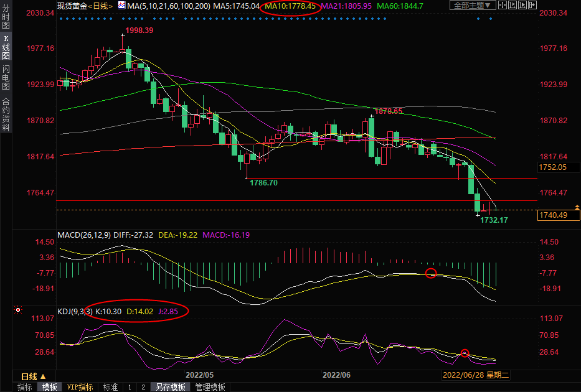Open the 闪电图 side tab
This screenshot has width=581, height=392.
click(6, 80)
